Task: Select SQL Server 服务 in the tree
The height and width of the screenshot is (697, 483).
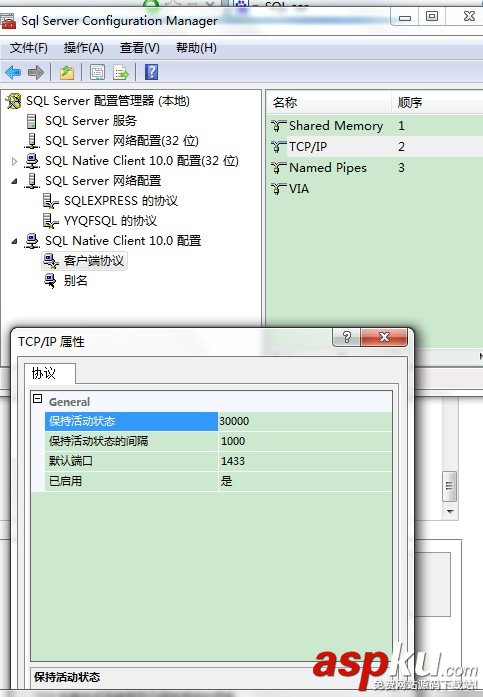Action: [91, 121]
